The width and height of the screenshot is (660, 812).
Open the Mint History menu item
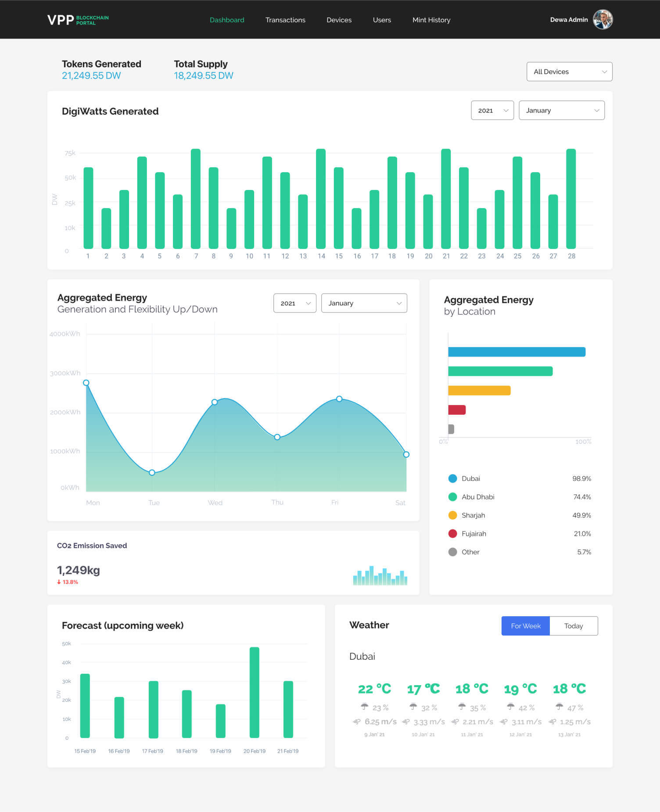431,20
